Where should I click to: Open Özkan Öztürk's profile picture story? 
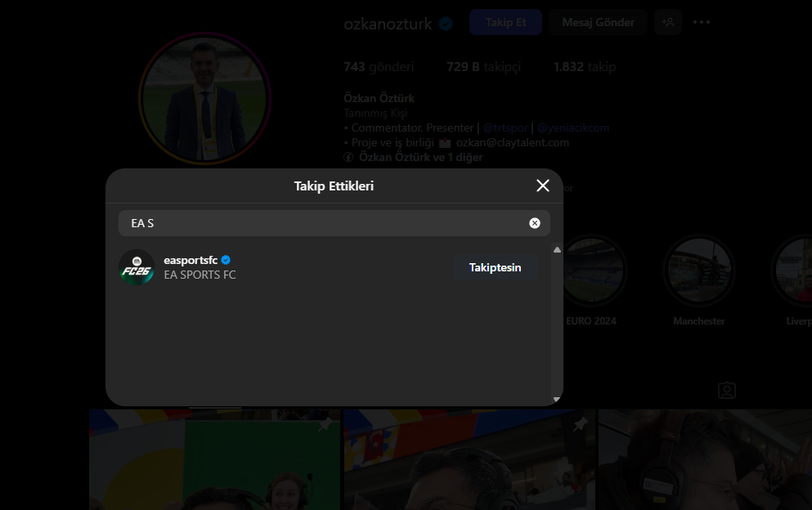(204, 98)
